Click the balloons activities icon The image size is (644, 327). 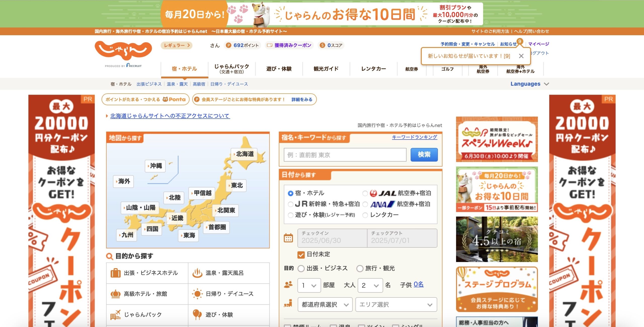pyautogui.click(x=197, y=315)
